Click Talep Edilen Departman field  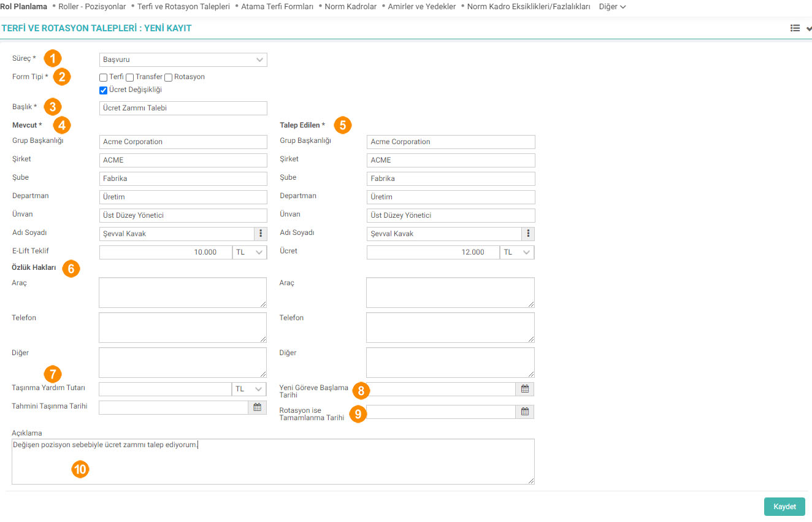[x=451, y=197]
